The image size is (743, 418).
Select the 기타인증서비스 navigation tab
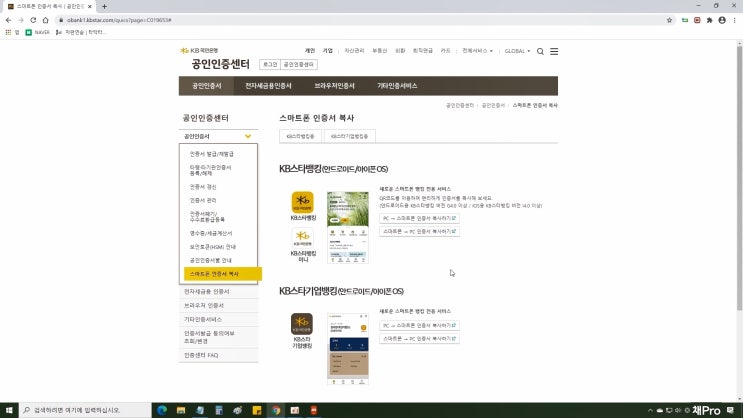pos(397,86)
